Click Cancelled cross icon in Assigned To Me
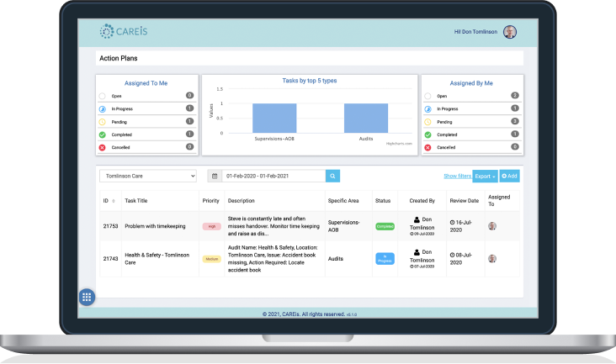The image size is (616, 364). [x=102, y=147]
